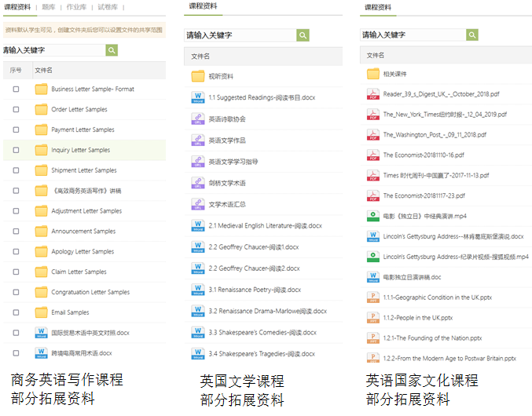Open Payment Letter Samples folder
This screenshot has width=532, height=416.
click(83, 130)
